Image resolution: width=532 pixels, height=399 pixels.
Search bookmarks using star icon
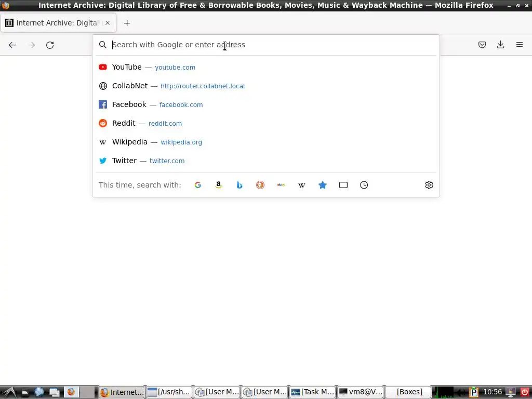point(322,185)
